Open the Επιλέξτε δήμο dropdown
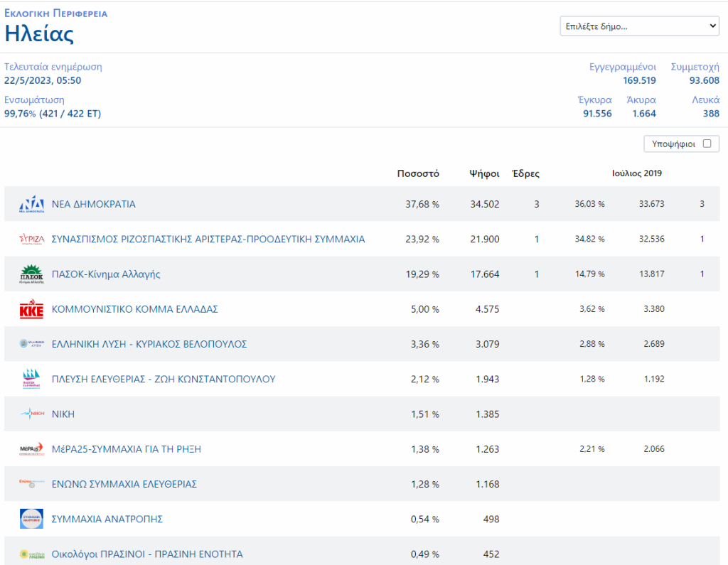Screen dimensions: 728x565 point(640,26)
